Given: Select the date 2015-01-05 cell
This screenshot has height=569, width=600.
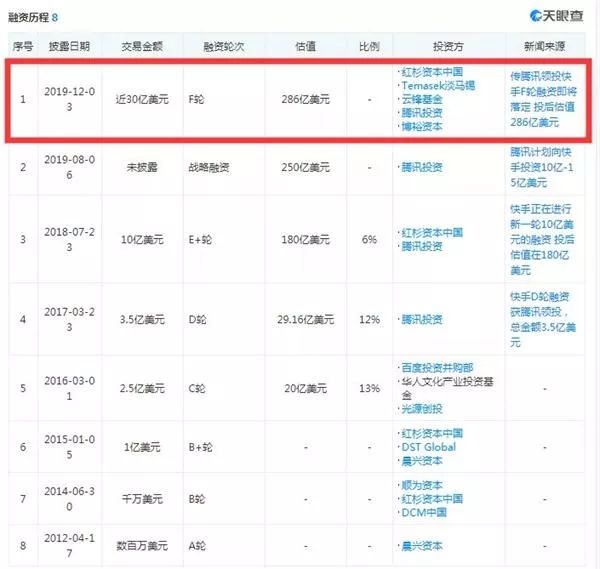Looking at the screenshot, I should [x=69, y=447].
